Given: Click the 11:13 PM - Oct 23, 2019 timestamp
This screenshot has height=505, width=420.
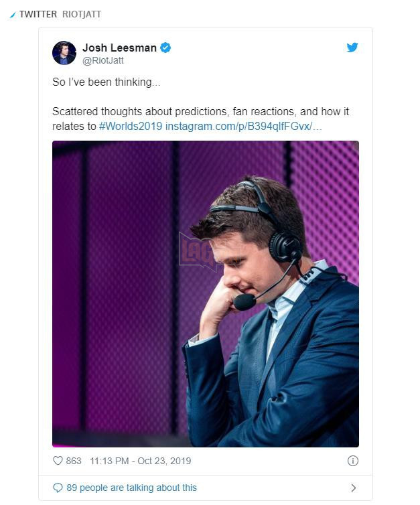Looking at the screenshot, I should tap(141, 461).
